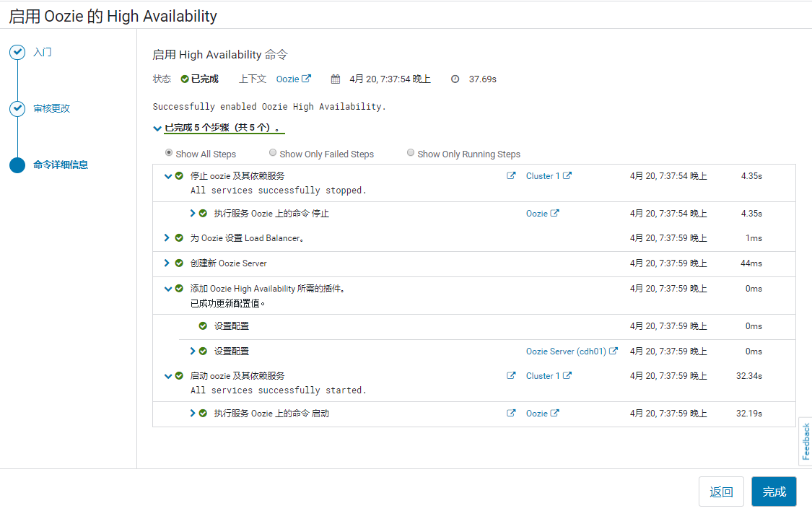Collapse the 启动 oozie 及其依赖服务 step
The width and height of the screenshot is (812, 511).
pos(167,376)
